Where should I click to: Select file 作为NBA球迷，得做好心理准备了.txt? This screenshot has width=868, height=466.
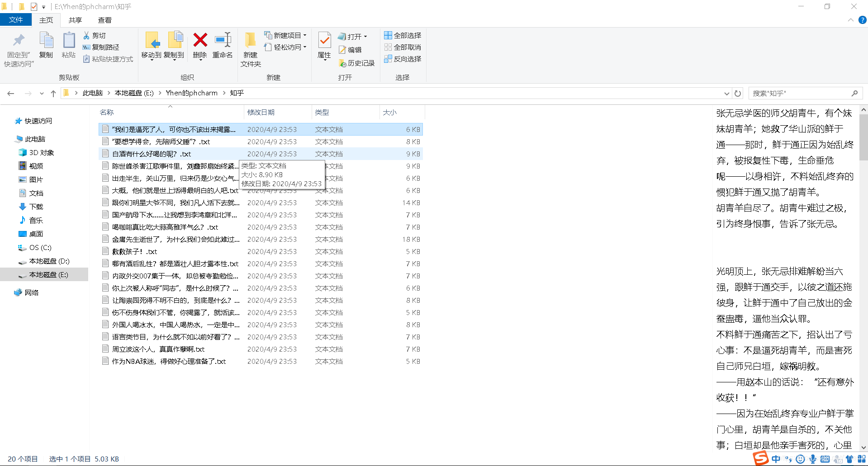261,362
